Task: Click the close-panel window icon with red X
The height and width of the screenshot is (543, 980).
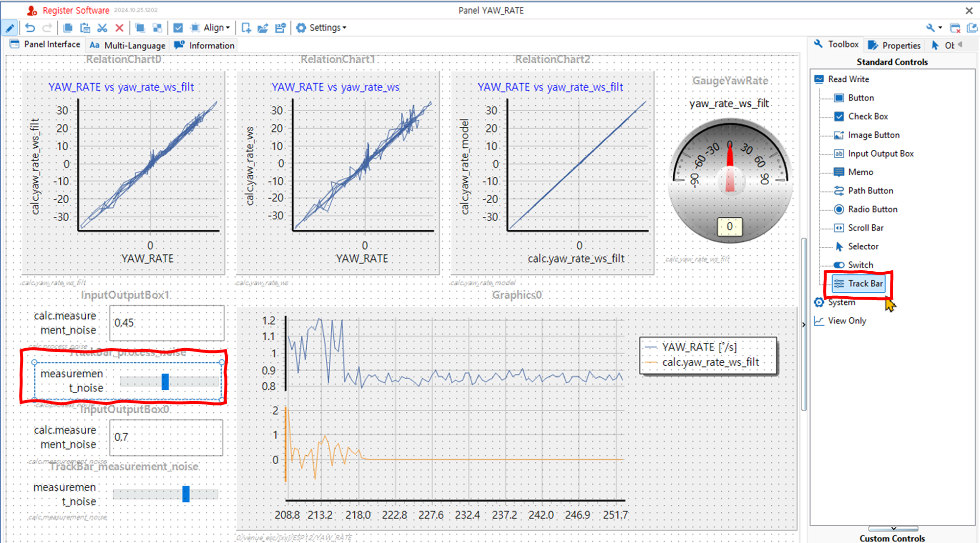Action: coord(955,28)
